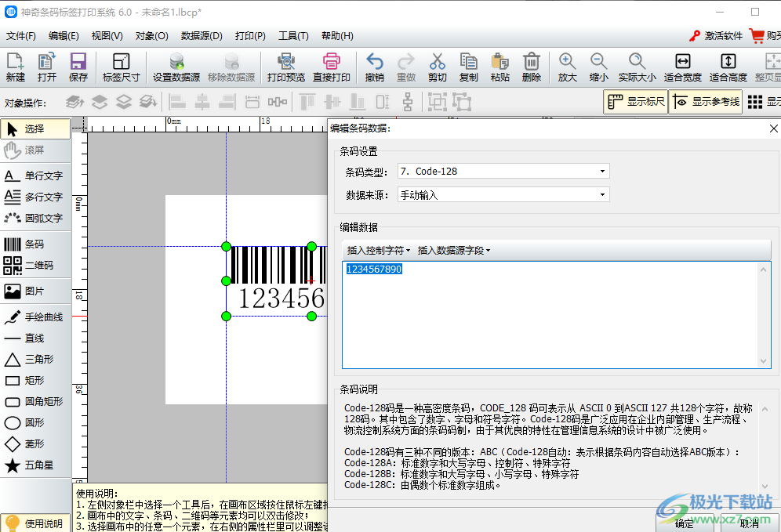Open the 编辑(E) menu
781x532 pixels.
pyautogui.click(x=64, y=36)
